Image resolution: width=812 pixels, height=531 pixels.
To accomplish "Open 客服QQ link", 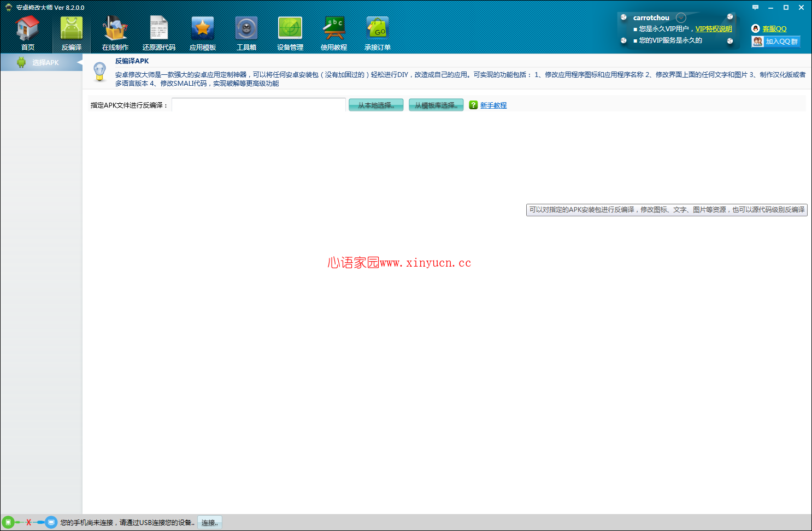I will [775, 29].
